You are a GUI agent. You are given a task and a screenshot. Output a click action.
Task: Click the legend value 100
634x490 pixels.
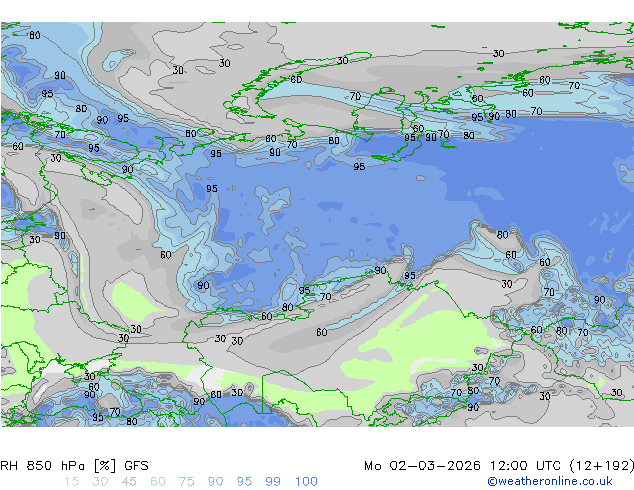pyautogui.click(x=306, y=482)
